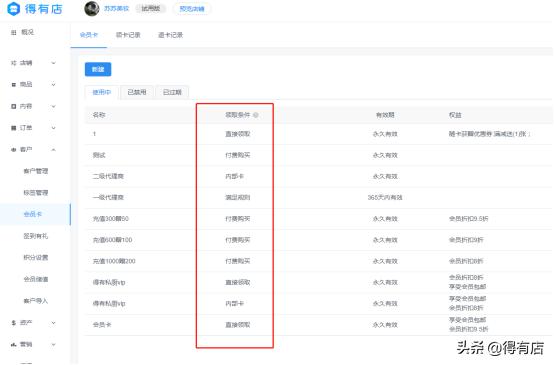Click the 预览店铺 button in header

click(x=192, y=9)
